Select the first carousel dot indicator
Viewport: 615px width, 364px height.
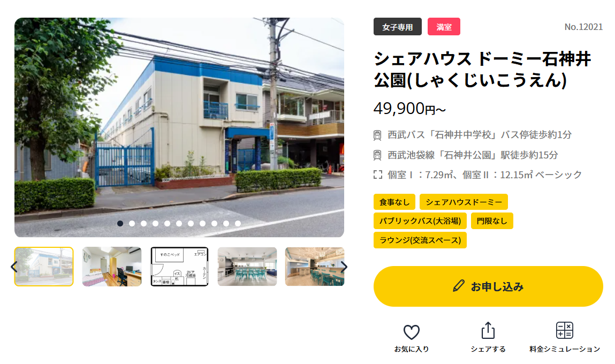tap(120, 223)
